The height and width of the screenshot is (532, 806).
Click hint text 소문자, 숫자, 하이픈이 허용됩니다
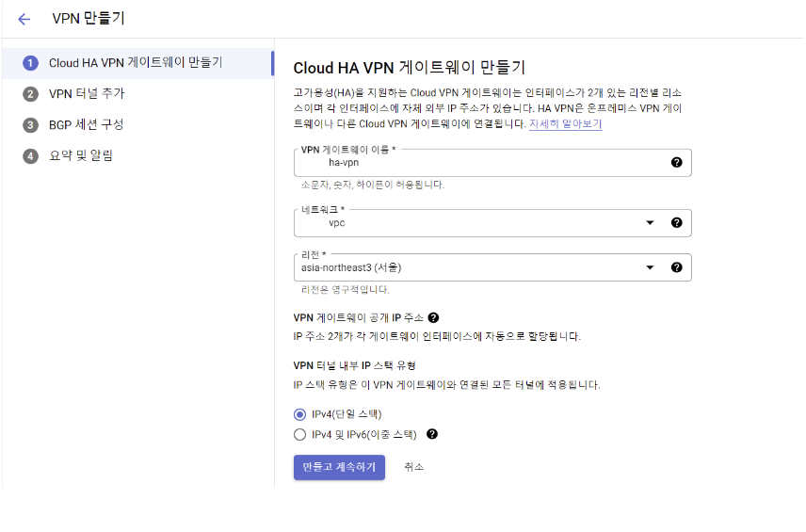click(373, 185)
